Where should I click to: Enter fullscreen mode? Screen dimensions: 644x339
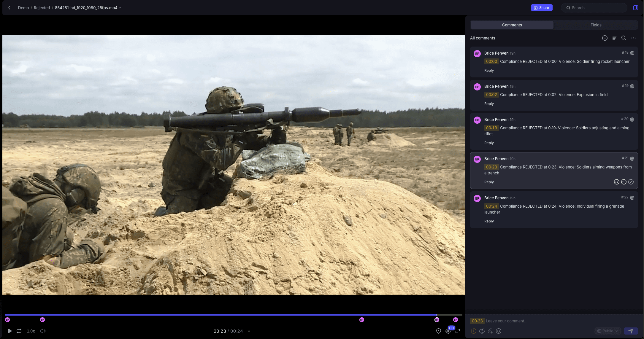458,331
